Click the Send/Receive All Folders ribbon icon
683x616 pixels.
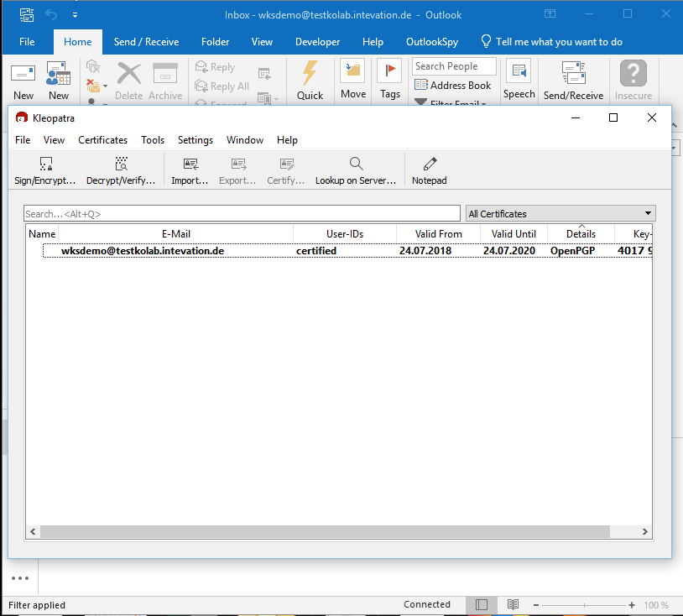click(573, 73)
